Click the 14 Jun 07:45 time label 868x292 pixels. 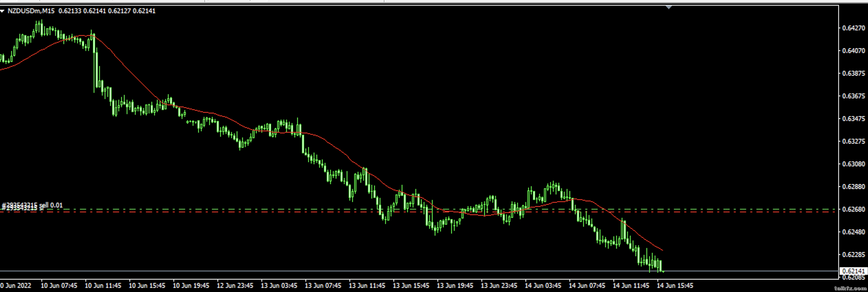point(587,285)
